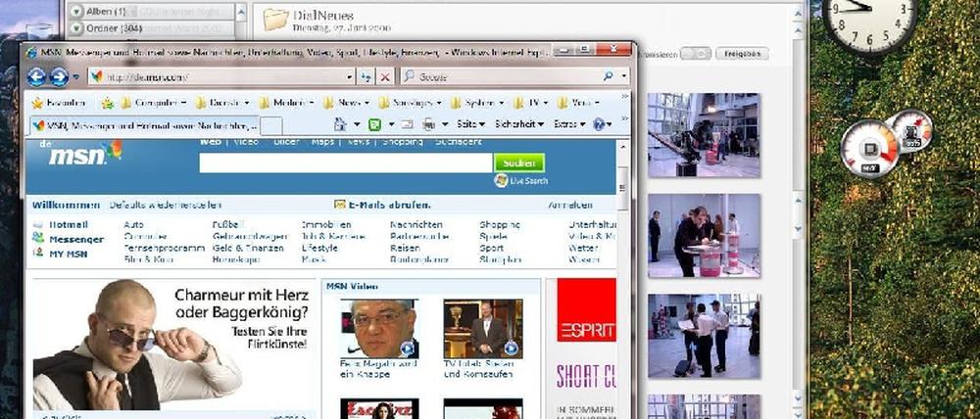The height and width of the screenshot is (419, 980).
Task: Open the recent pages dropdown beside forward arrow
Action: pyautogui.click(x=76, y=77)
